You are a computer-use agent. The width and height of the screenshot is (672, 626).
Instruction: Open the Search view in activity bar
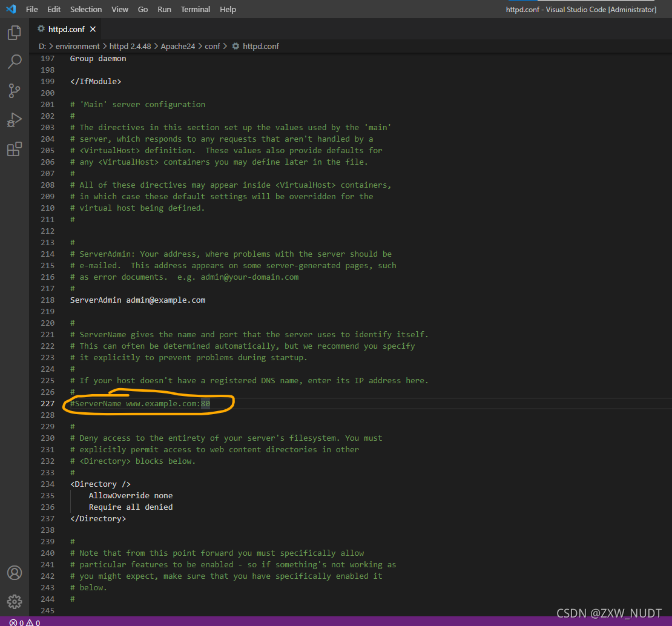14,62
